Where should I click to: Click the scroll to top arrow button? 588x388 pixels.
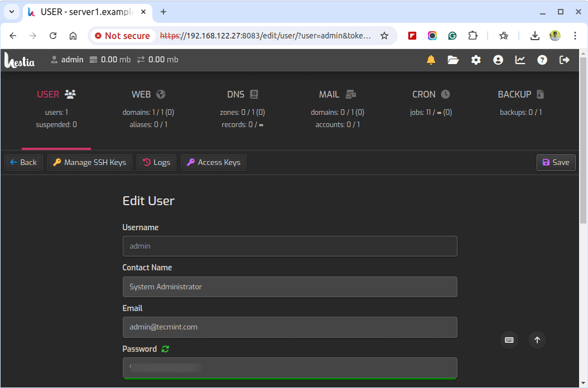click(537, 340)
